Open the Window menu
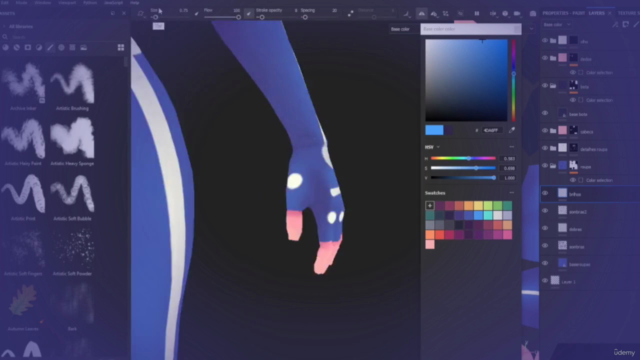 (x=42, y=3)
